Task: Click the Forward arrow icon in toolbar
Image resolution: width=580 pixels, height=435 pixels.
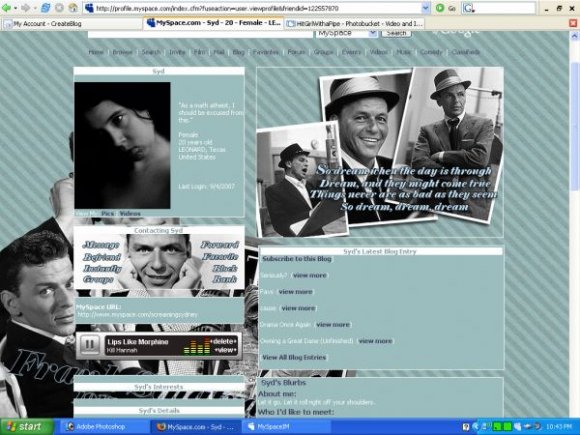Action: [26, 8]
